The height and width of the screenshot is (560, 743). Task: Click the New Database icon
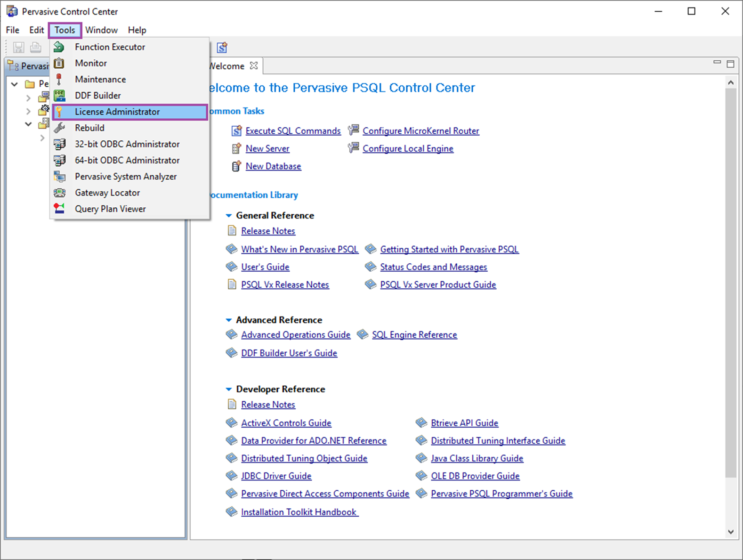tap(237, 166)
